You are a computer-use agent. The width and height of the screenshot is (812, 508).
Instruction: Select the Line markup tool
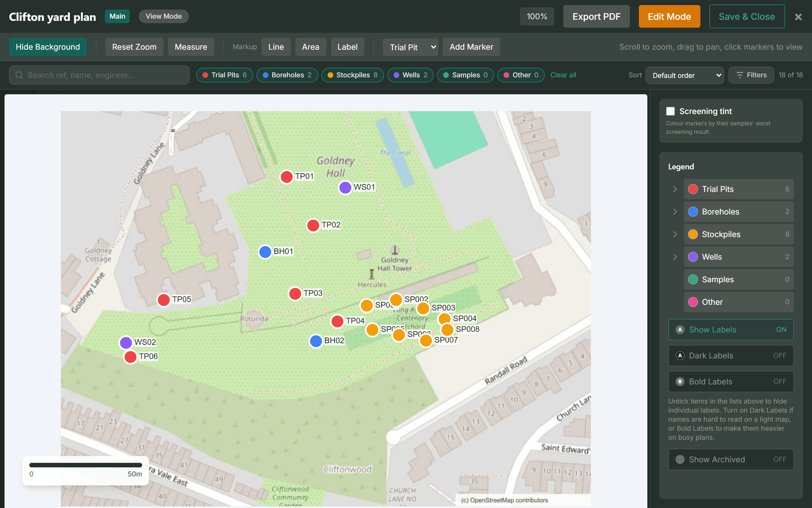(276, 47)
